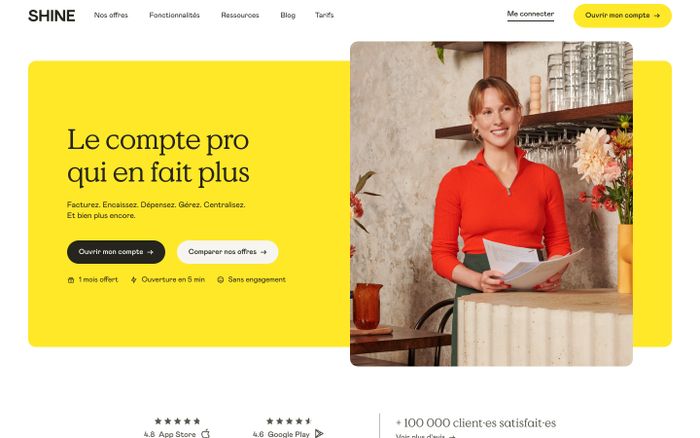Click the arrow in header Ouvrir mon compte button
This screenshot has width=700, height=438.
click(657, 16)
